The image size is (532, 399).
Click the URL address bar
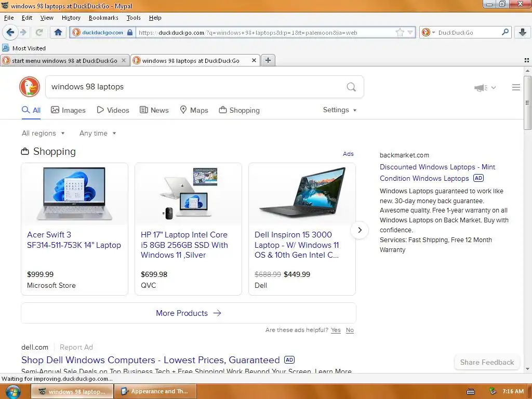pos(267,33)
